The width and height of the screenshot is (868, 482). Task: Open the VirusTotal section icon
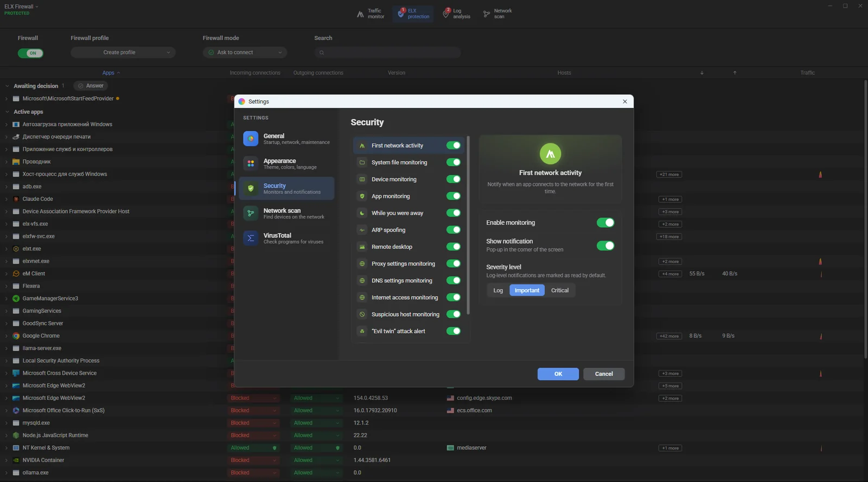(251, 239)
